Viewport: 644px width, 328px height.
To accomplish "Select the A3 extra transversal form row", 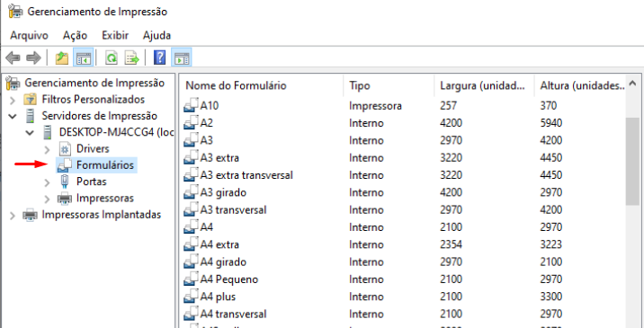I will [x=403, y=175].
